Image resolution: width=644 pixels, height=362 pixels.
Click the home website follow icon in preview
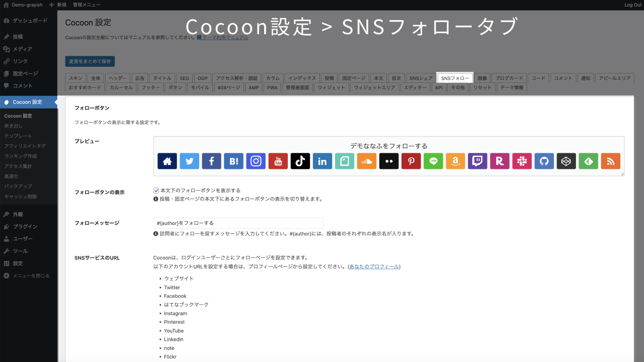coord(167,161)
